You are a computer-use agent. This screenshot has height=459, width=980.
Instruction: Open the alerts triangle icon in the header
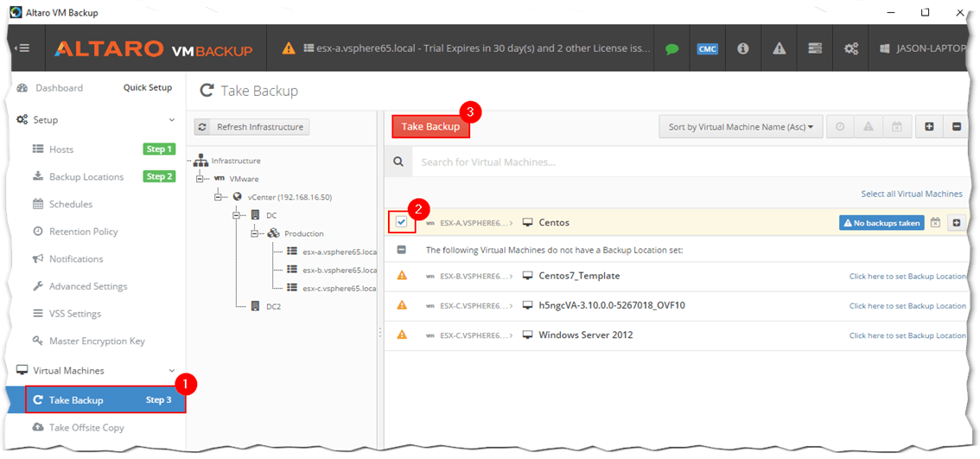[x=779, y=48]
